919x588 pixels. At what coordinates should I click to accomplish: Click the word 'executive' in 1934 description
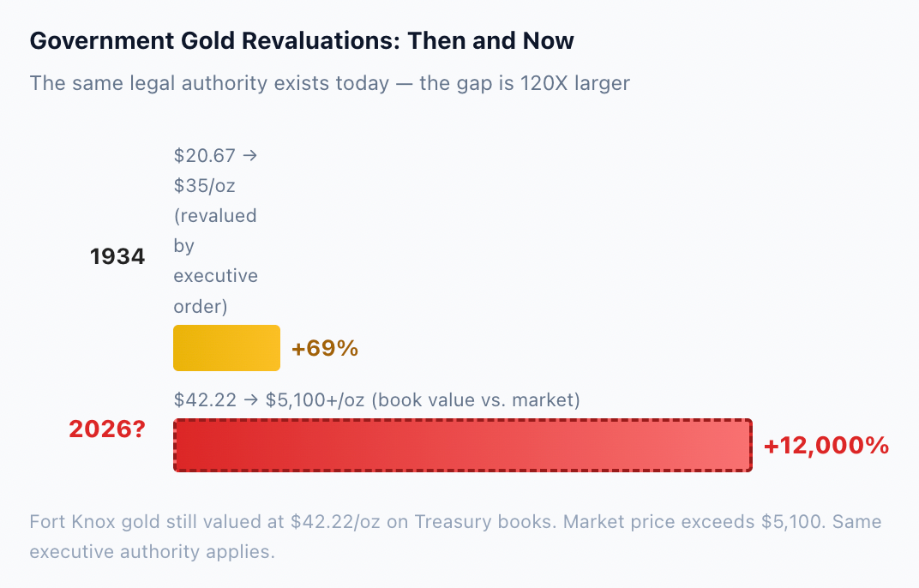[x=216, y=275]
